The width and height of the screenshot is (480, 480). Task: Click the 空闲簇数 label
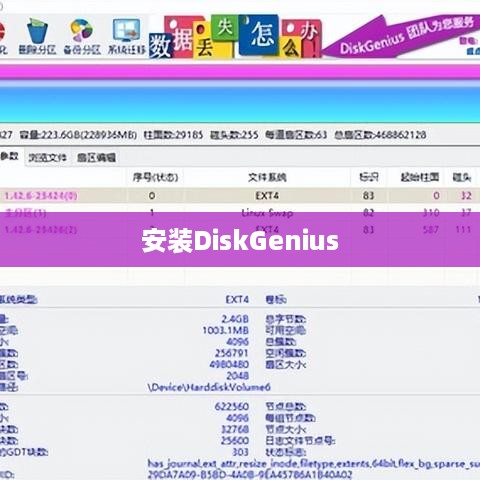click(x=286, y=353)
